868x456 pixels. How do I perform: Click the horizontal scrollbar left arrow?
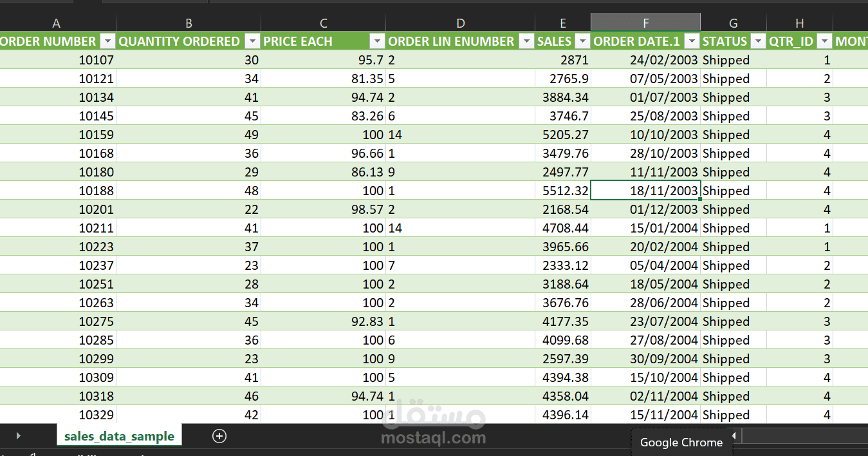coord(734,436)
